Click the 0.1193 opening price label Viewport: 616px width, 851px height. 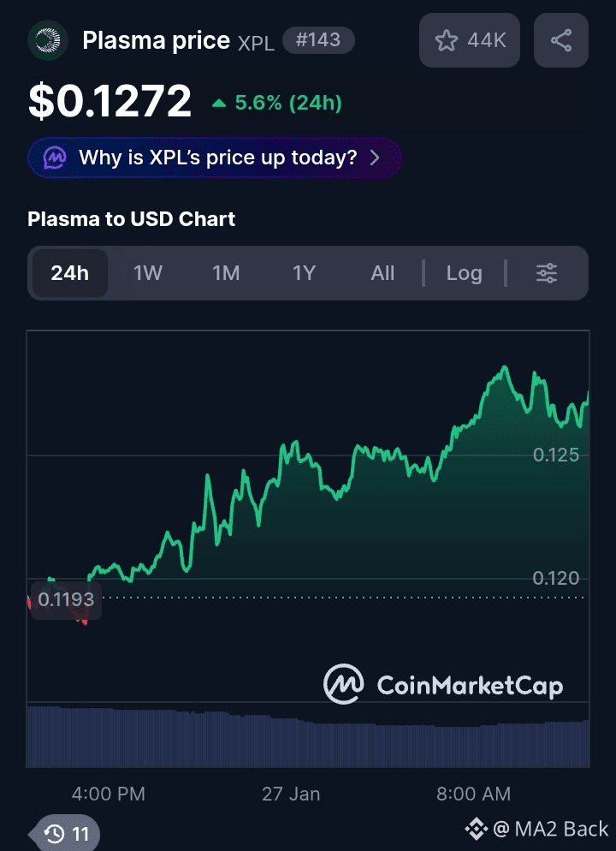point(66,599)
